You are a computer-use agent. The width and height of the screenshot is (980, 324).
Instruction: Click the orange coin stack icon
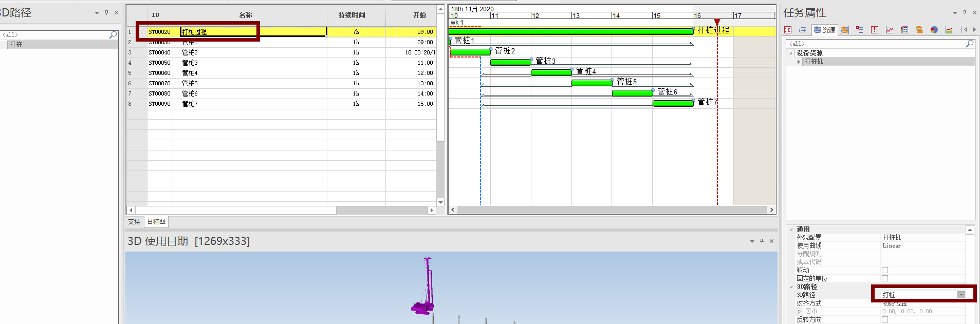tap(919, 30)
